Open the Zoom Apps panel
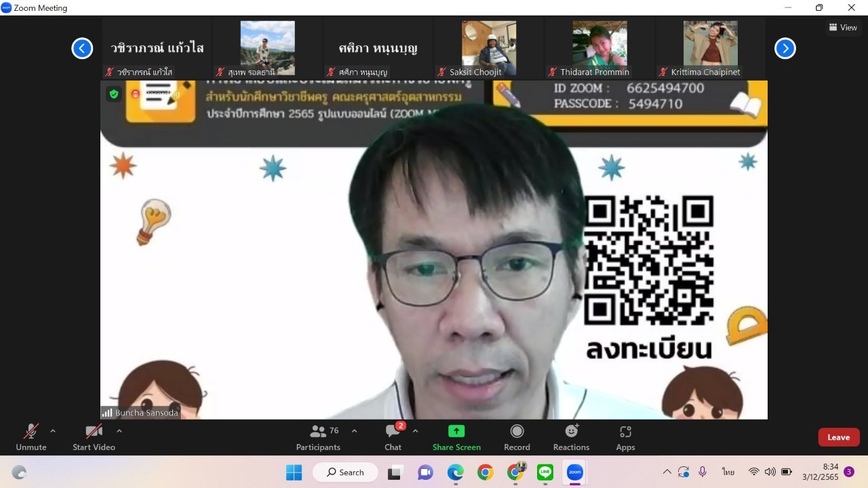Image resolution: width=868 pixels, height=488 pixels. tap(625, 438)
